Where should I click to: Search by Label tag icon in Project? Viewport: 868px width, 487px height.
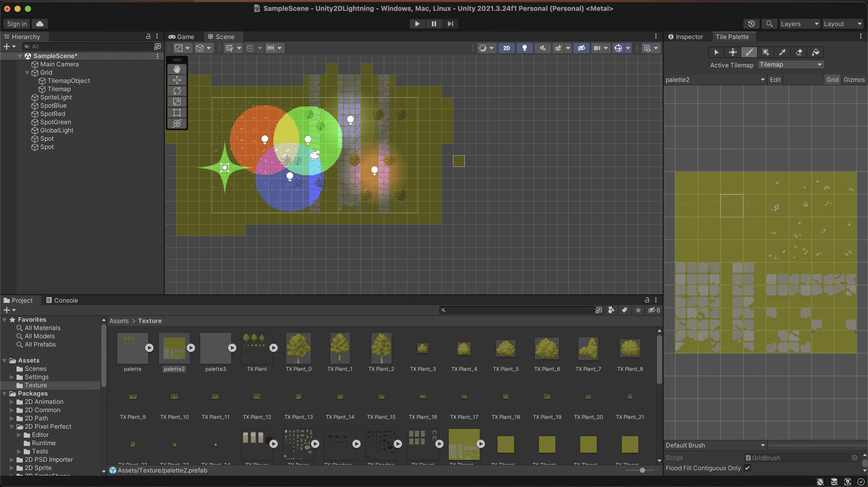click(625, 310)
